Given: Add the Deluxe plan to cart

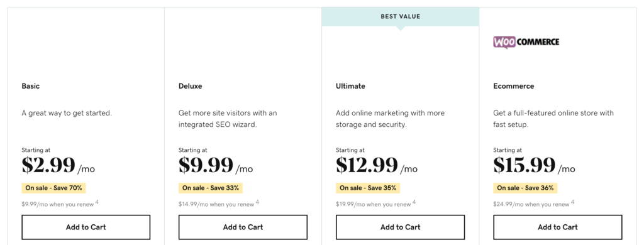Looking at the screenshot, I should [x=243, y=227].
